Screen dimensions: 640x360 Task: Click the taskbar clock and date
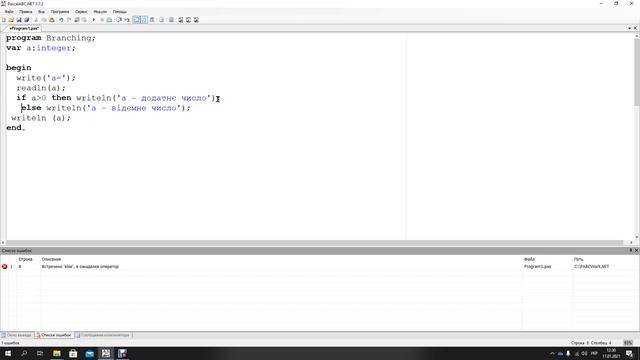click(611, 353)
